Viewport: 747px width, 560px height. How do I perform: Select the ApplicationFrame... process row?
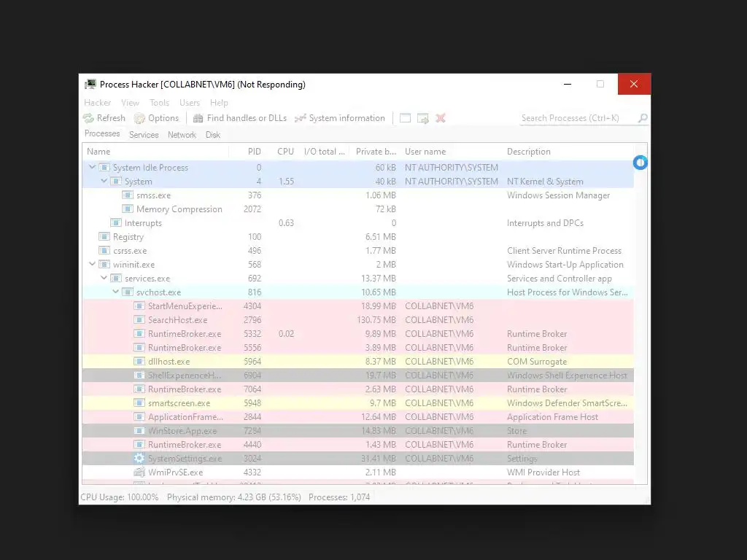click(x=357, y=416)
